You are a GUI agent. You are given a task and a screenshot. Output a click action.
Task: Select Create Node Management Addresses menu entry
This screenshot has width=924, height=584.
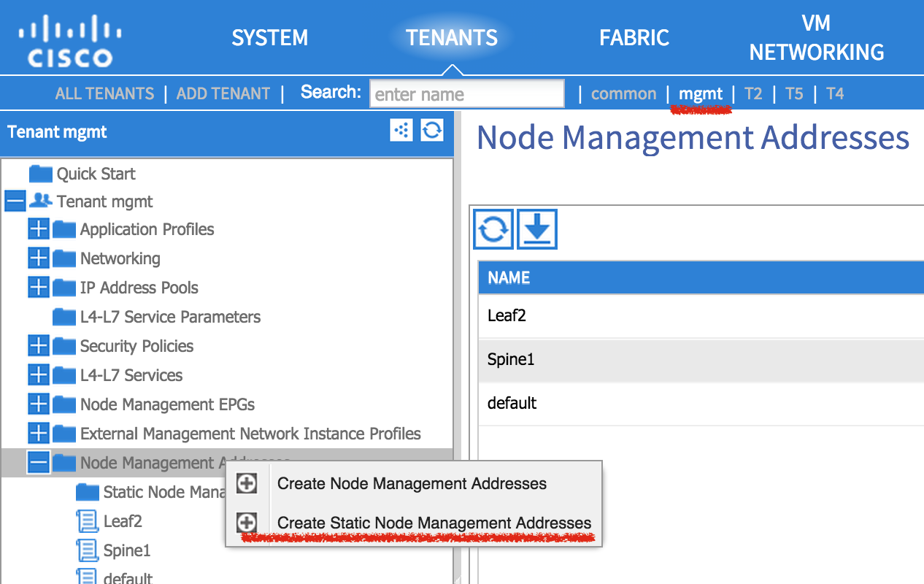(412, 483)
